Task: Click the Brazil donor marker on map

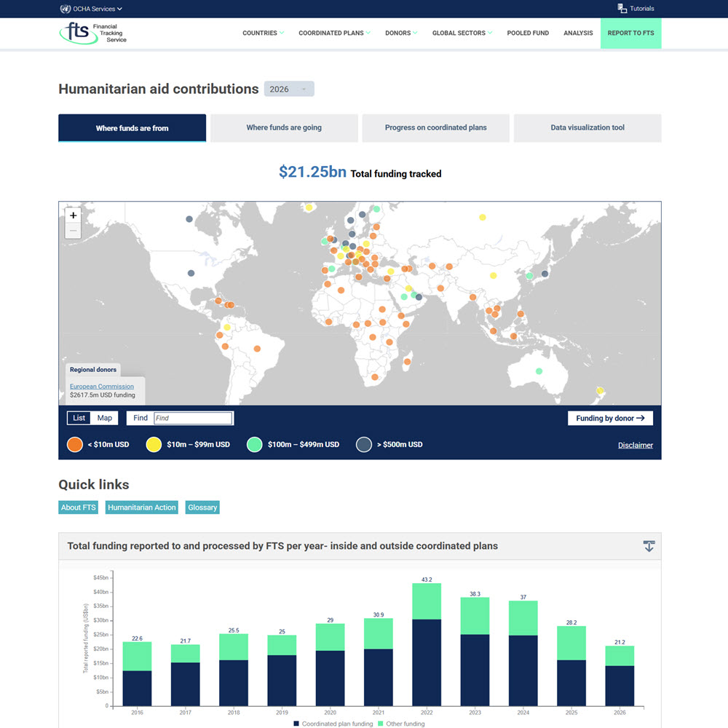Action: click(x=257, y=348)
